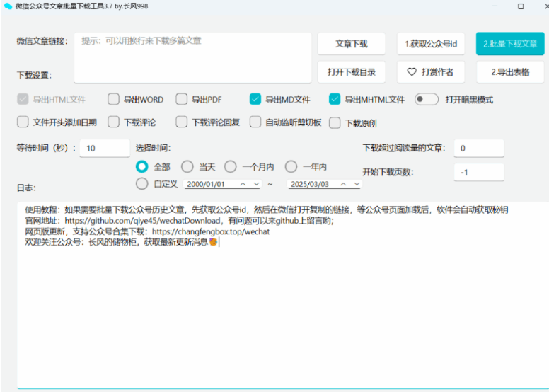Screen dimensions: 549x392
Task: Focus the 等待时间 seconds field
Action: pos(104,148)
